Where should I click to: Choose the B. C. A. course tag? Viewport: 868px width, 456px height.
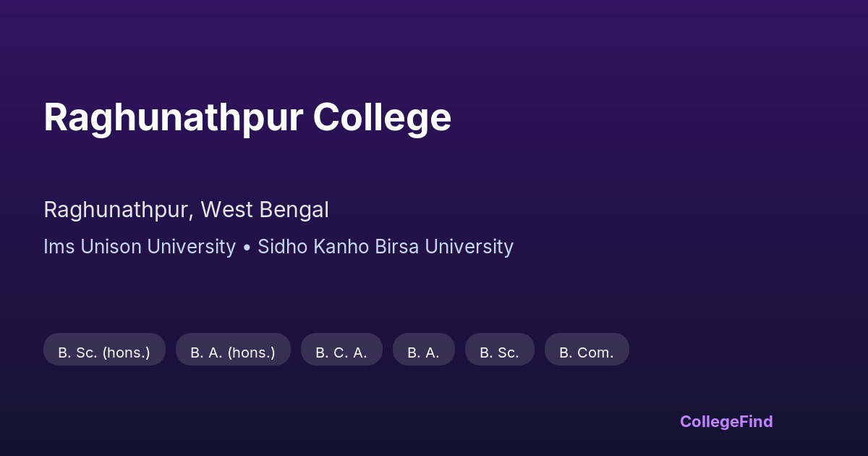[x=341, y=352]
